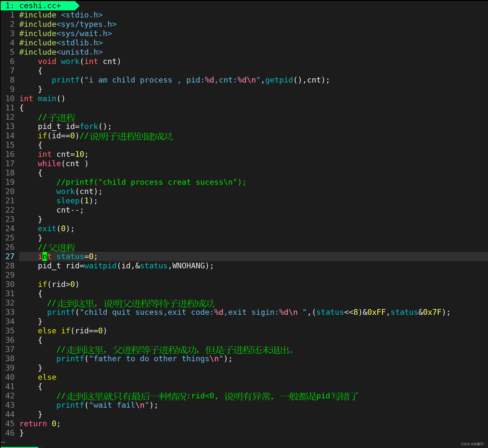Click the 'while(cnt )' loop header
This screenshot has height=448, width=488.
pos(63,164)
